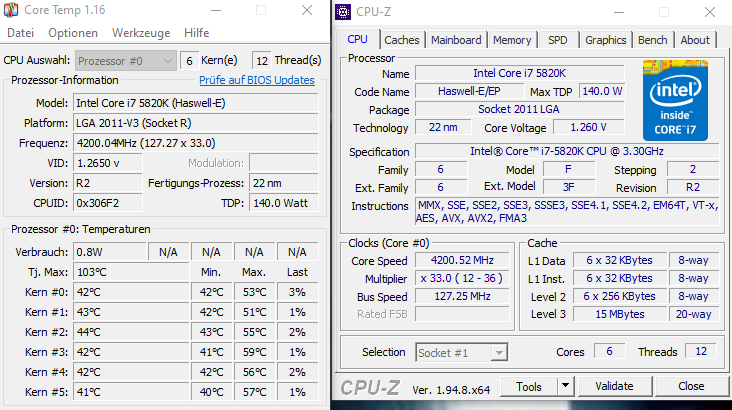This screenshot has width=732, height=410.
Task: Close the Core Temp window
Action: (307, 10)
